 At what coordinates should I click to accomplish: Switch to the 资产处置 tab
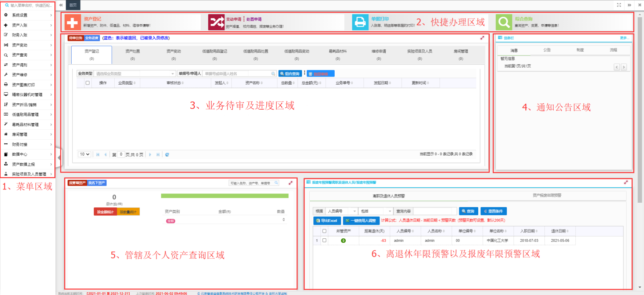coord(133,54)
